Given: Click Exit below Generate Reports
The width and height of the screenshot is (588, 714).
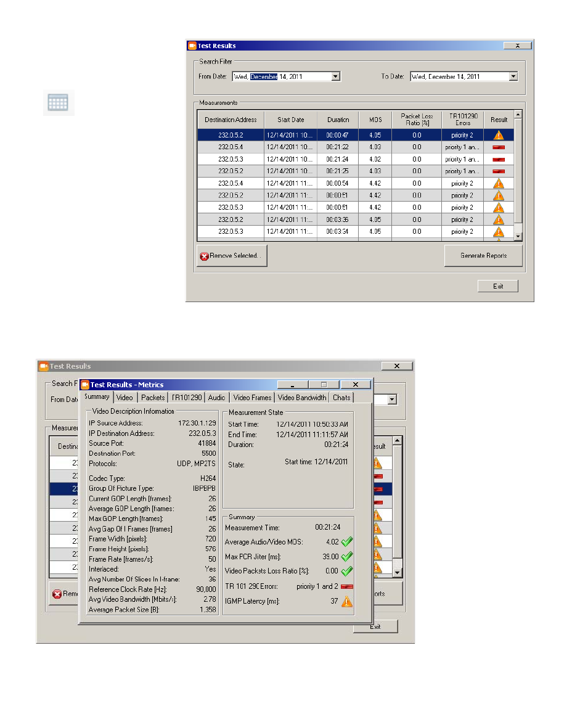Looking at the screenshot, I should (498, 286).
